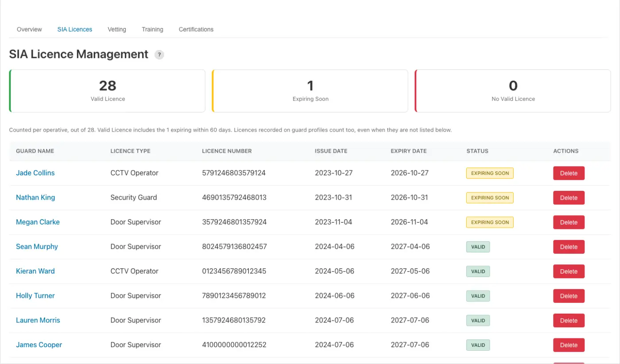Image resolution: width=620 pixels, height=364 pixels.
Task: Click the Guard Name column header
Action: point(35,151)
